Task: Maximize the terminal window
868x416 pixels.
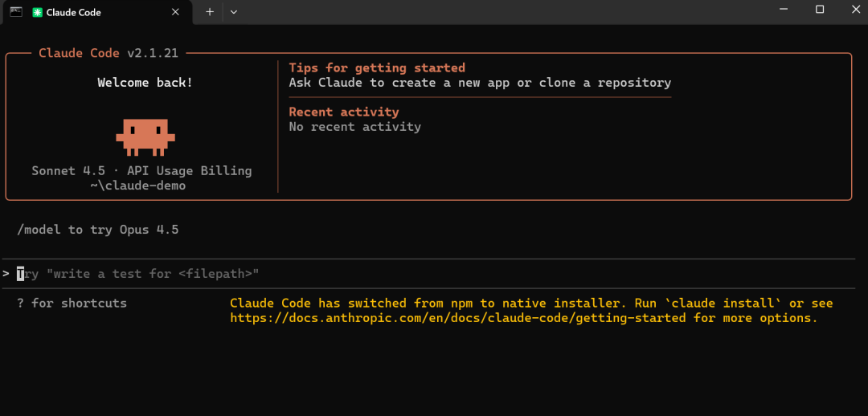Action: coord(820,10)
